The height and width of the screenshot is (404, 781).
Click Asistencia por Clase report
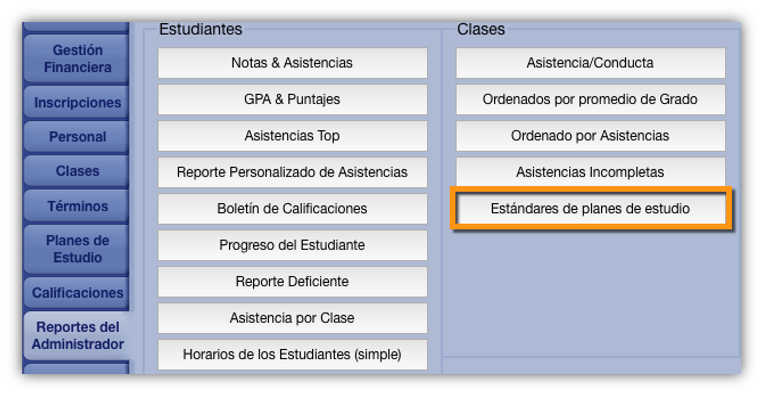(x=292, y=318)
